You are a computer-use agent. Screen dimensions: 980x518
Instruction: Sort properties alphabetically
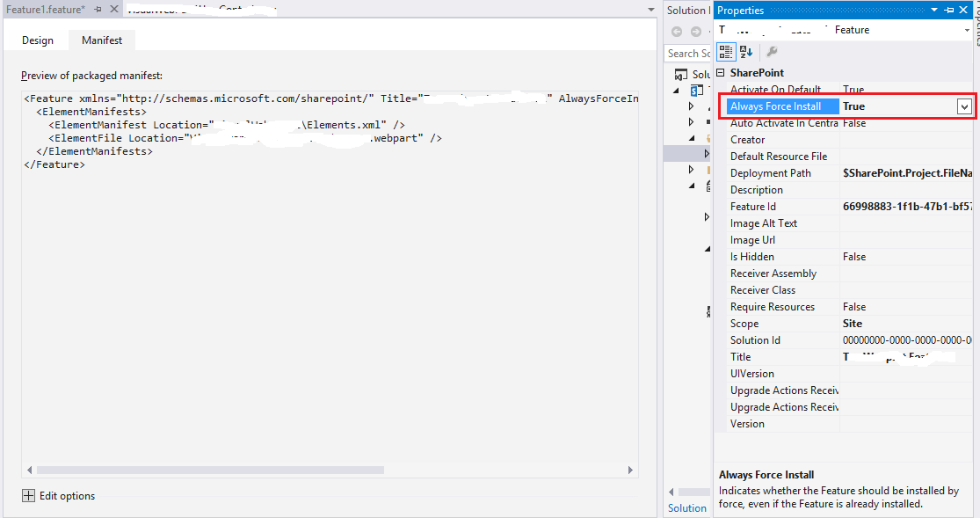coord(745,52)
